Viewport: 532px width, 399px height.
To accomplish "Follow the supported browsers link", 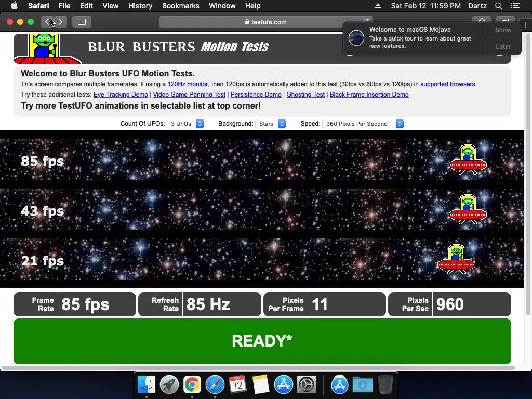I will tap(447, 84).
